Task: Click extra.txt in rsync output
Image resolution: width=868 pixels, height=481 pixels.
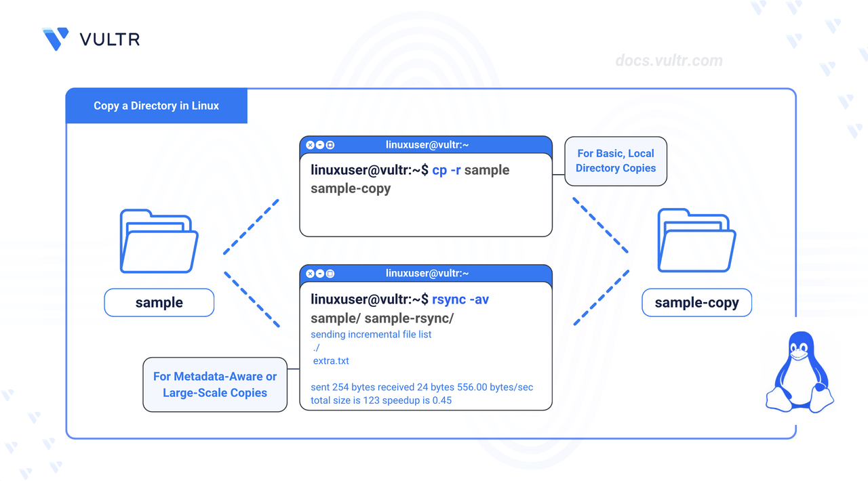Action: point(331,361)
